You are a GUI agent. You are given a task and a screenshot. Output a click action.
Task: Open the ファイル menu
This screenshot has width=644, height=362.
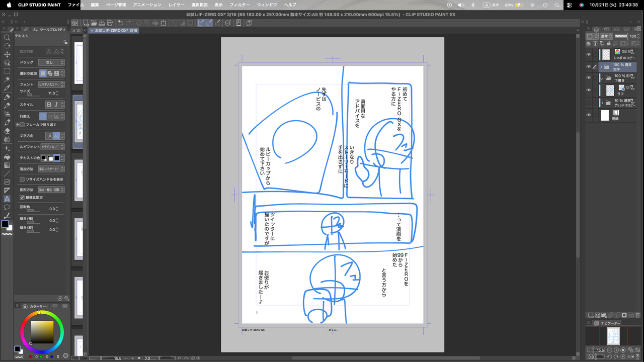point(75,5)
